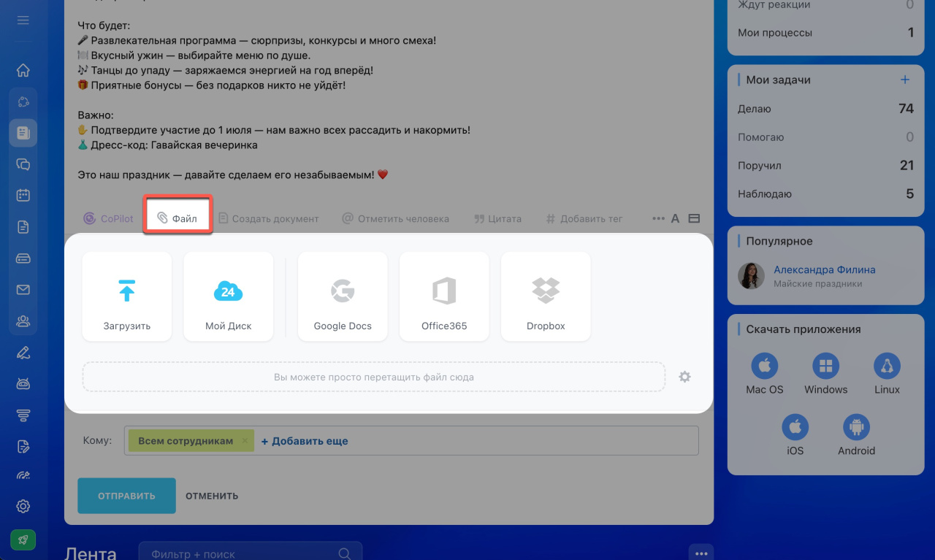The image size is (935, 560).
Task: Open the speed gauge sidebar icon
Action: coord(23,475)
